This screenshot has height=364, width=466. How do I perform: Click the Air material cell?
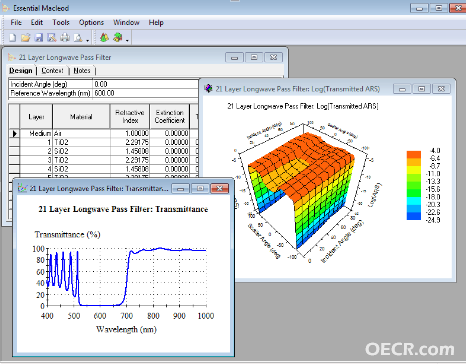(81, 133)
